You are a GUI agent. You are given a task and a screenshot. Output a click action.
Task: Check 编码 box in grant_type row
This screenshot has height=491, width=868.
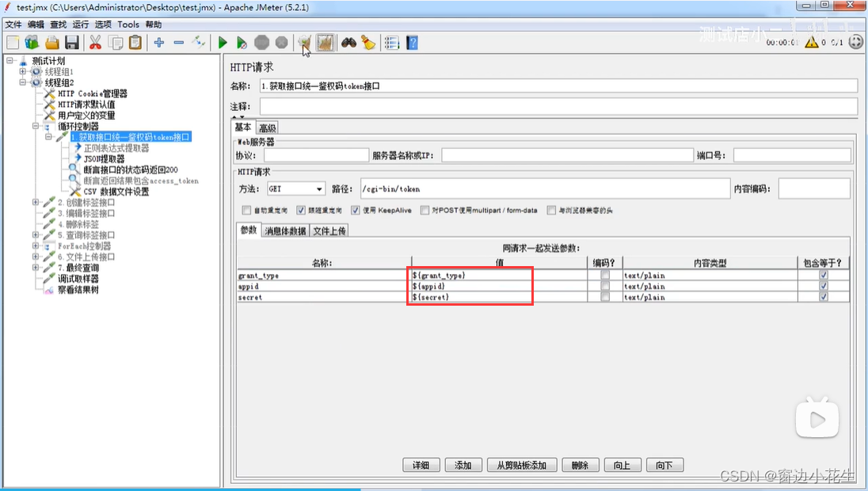pos(604,275)
